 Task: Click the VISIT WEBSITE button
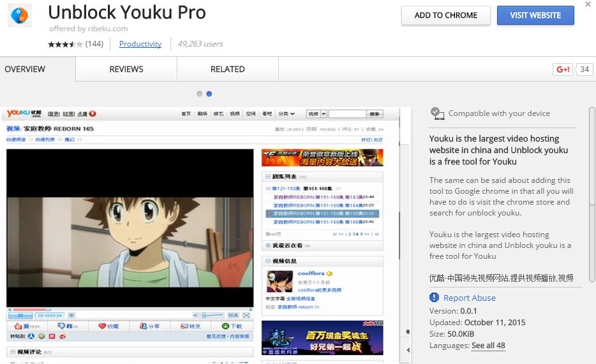point(535,15)
